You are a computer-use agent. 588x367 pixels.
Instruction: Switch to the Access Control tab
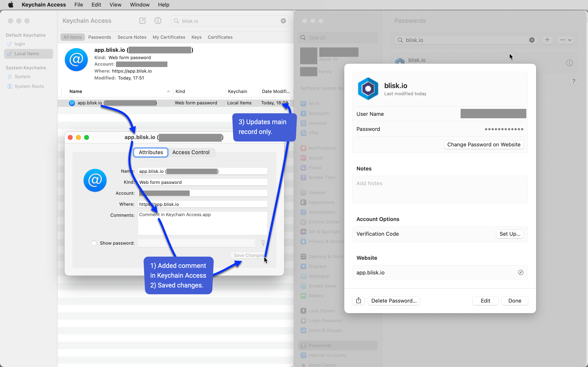191,152
